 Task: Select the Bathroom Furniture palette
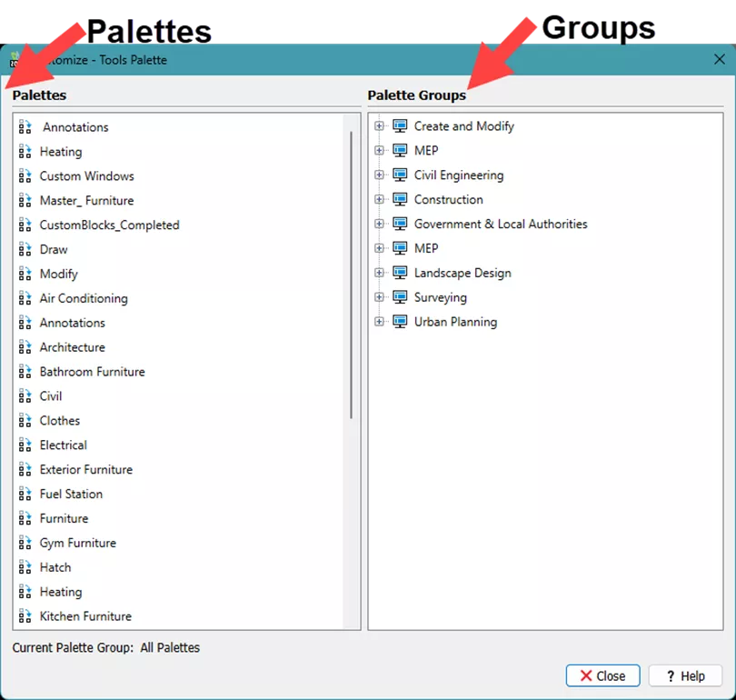92,372
